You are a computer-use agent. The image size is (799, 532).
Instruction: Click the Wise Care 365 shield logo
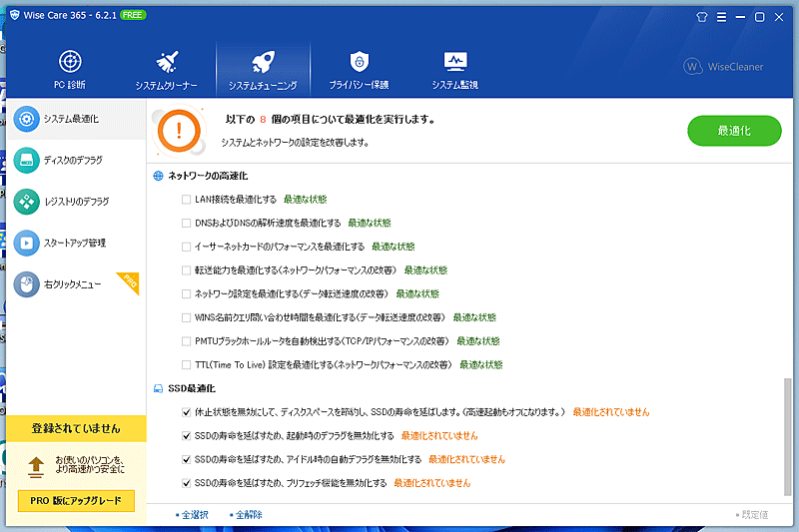click(x=15, y=15)
